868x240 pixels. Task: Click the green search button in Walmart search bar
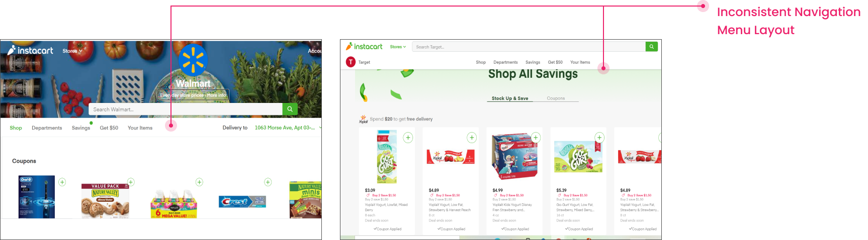[x=290, y=109]
